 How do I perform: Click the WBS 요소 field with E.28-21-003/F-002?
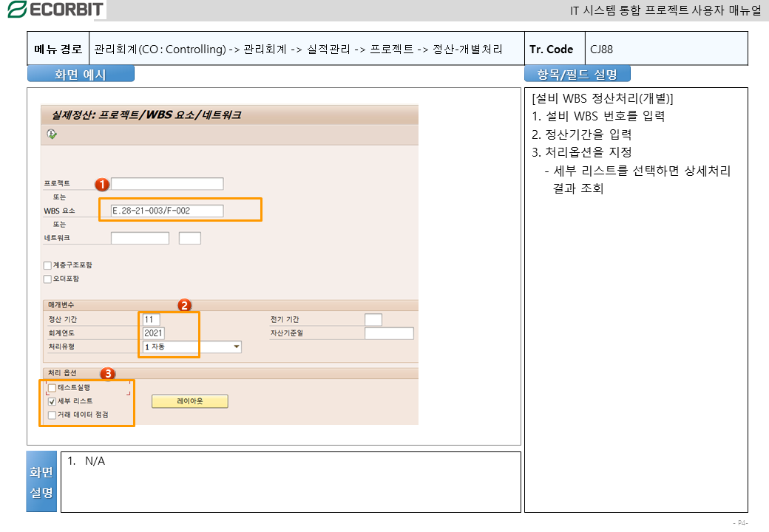coord(166,211)
